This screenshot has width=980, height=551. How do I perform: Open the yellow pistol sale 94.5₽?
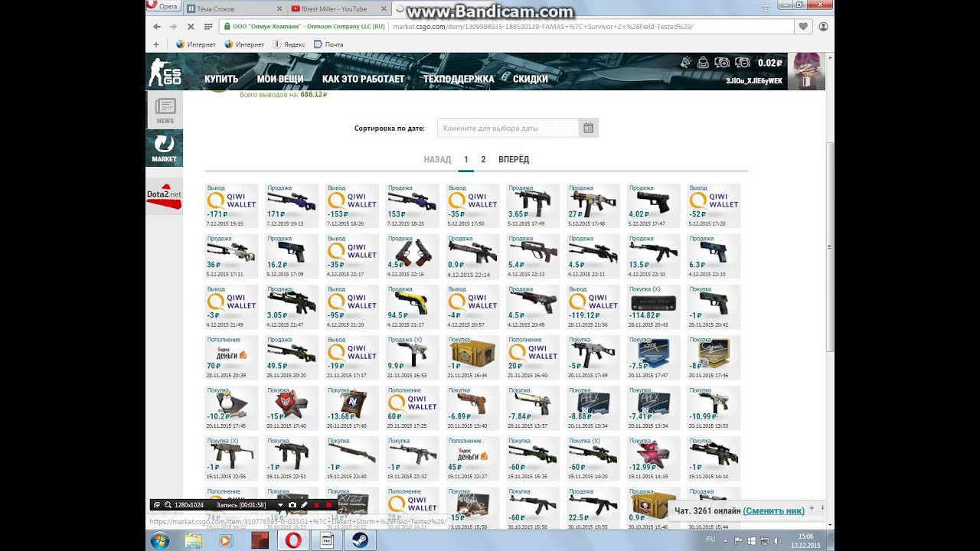point(413,307)
